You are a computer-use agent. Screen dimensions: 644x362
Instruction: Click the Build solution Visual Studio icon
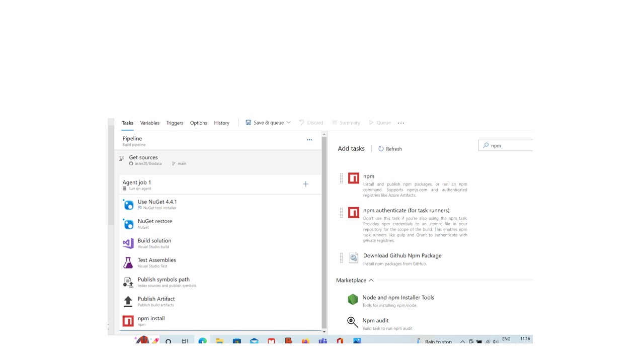tap(128, 243)
